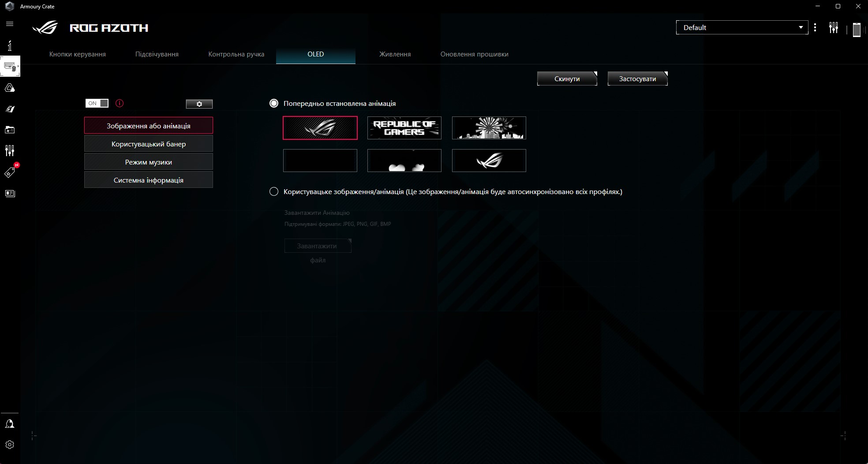Click the Скинути button
Viewport: 868px width, 464px height.
[x=567, y=79]
